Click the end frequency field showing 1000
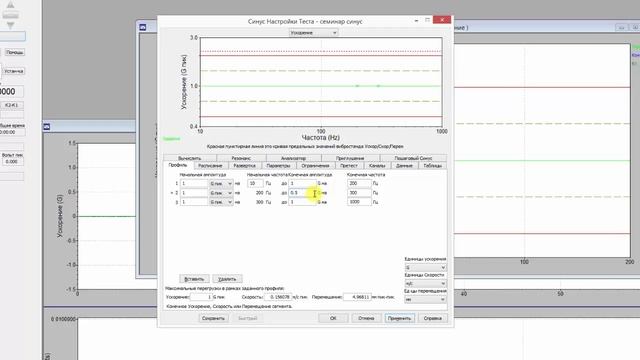 [x=359, y=202]
